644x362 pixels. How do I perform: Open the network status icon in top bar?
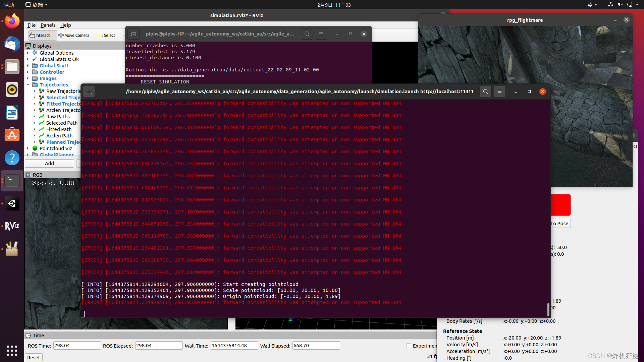(610, 5)
